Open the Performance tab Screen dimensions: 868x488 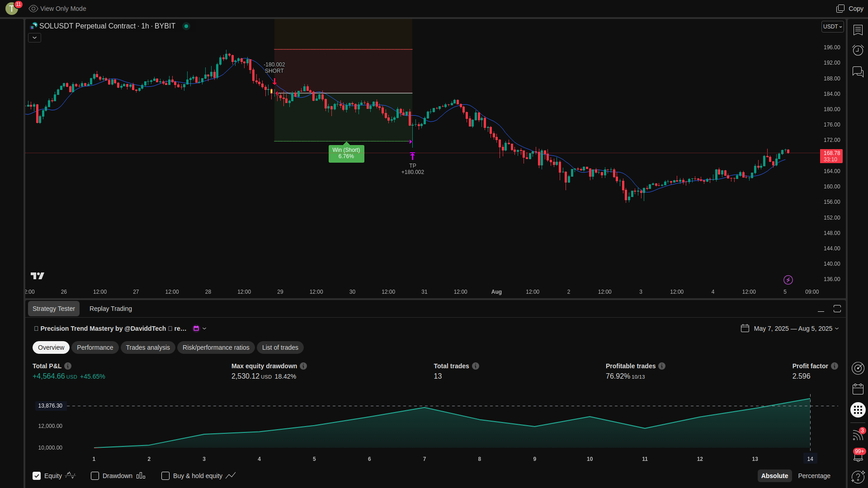[95, 347]
